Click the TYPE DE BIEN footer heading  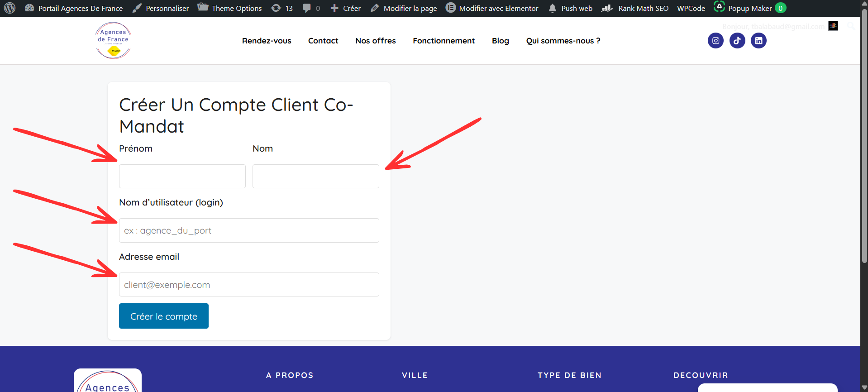570,375
